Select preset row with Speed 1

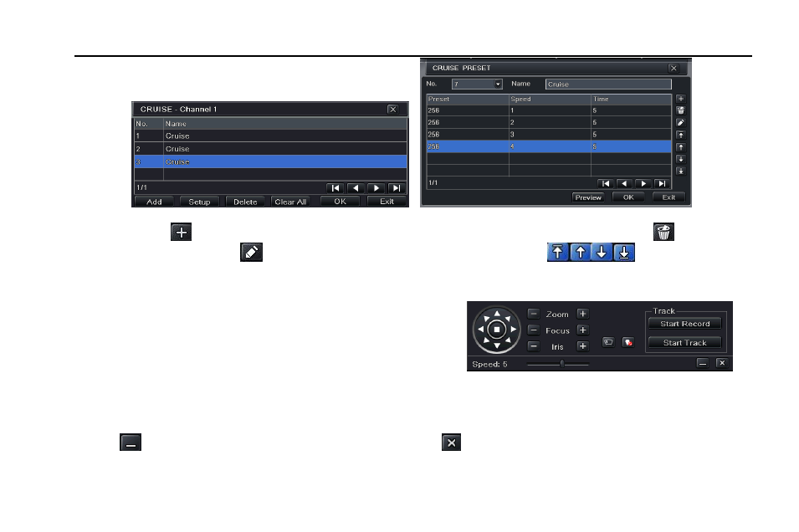[x=550, y=110]
